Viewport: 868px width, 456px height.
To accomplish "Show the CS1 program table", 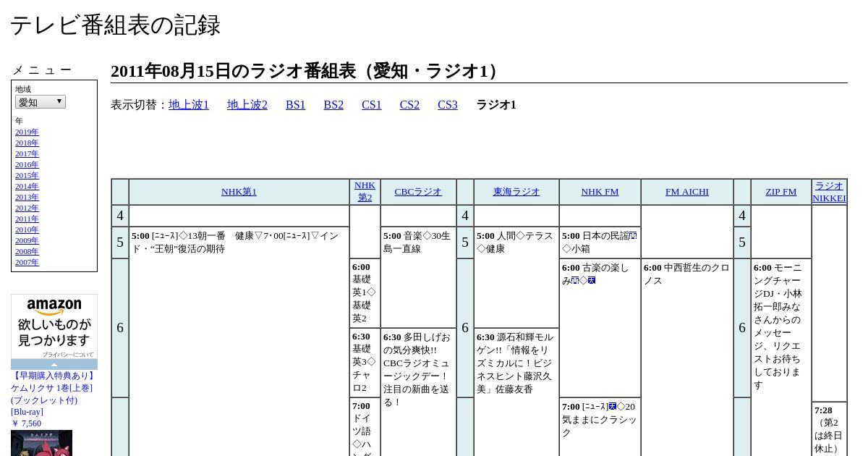I will [x=372, y=105].
